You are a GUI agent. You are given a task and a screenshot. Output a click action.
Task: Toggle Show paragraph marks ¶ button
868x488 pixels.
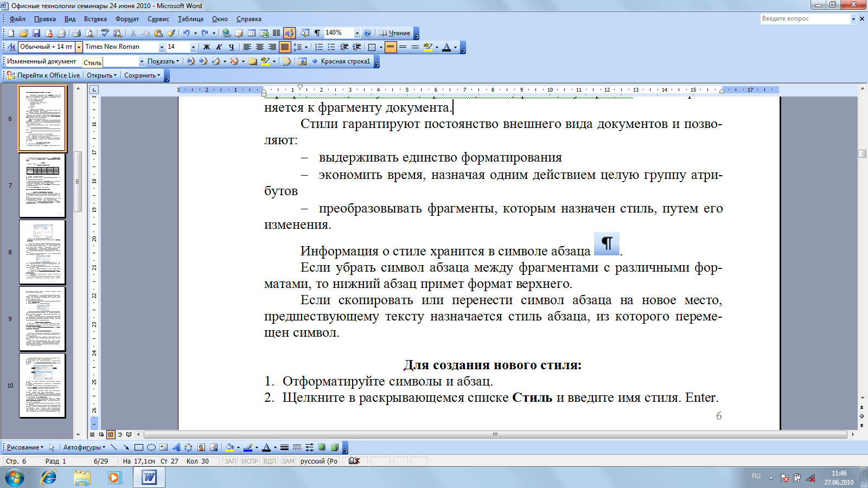pos(317,33)
